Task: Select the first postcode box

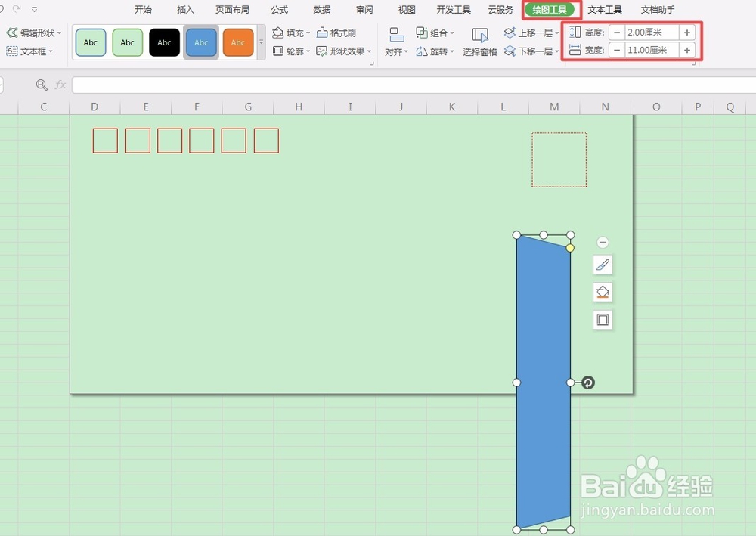Action: click(x=105, y=141)
